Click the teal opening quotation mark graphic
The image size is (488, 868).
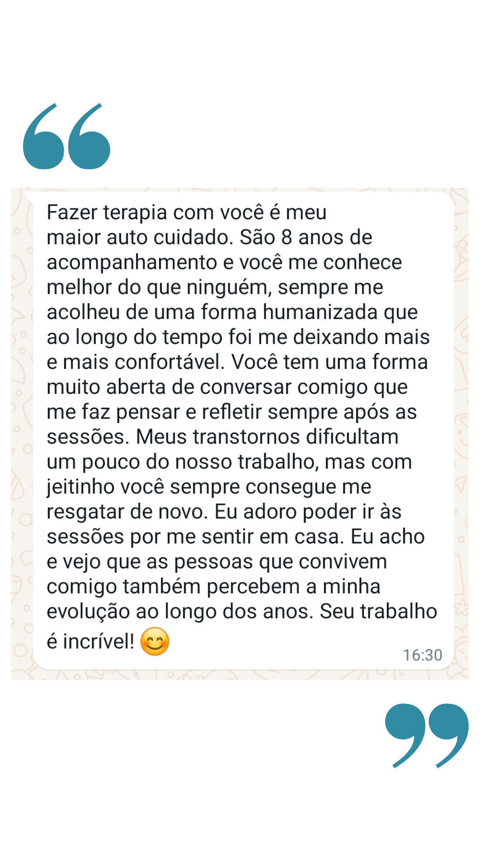coord(67,137)
